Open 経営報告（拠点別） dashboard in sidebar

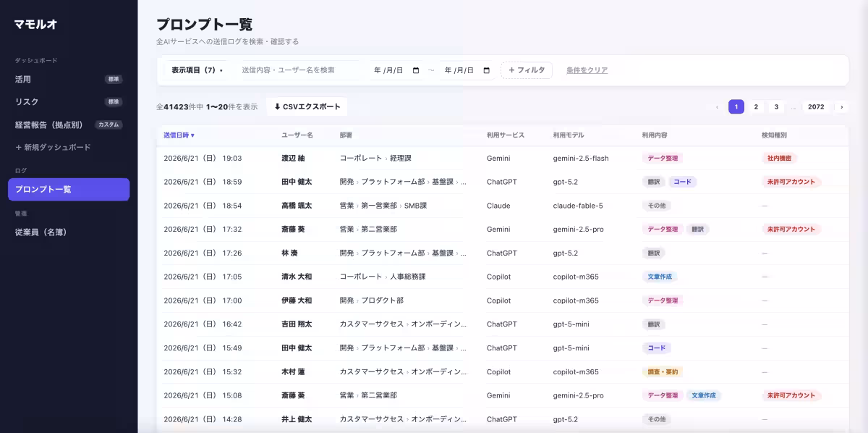[x=69, y=125]
